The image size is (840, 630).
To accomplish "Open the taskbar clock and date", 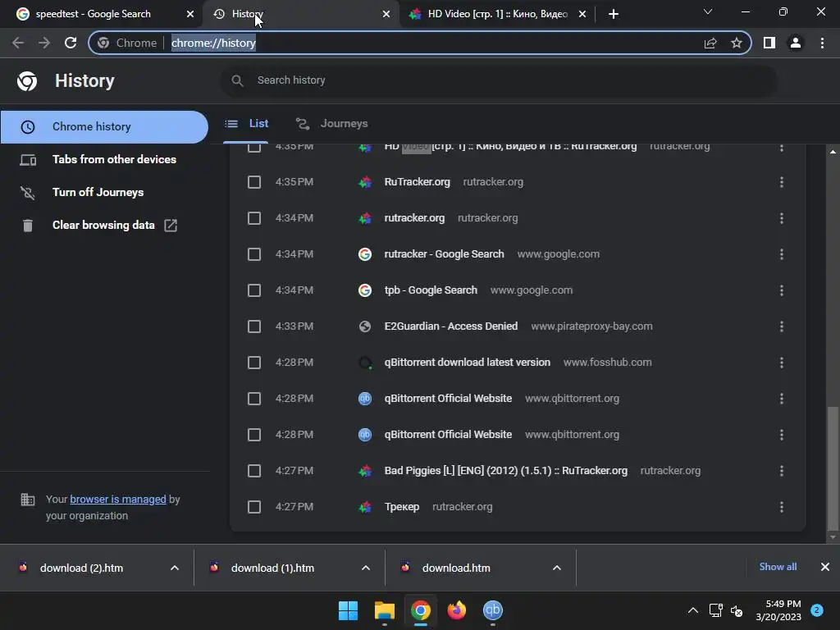I will click(x=778, y=610).
